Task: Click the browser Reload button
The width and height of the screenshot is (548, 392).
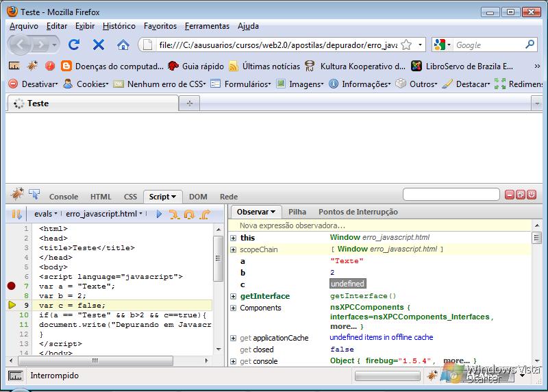Action: coord(74,45)
